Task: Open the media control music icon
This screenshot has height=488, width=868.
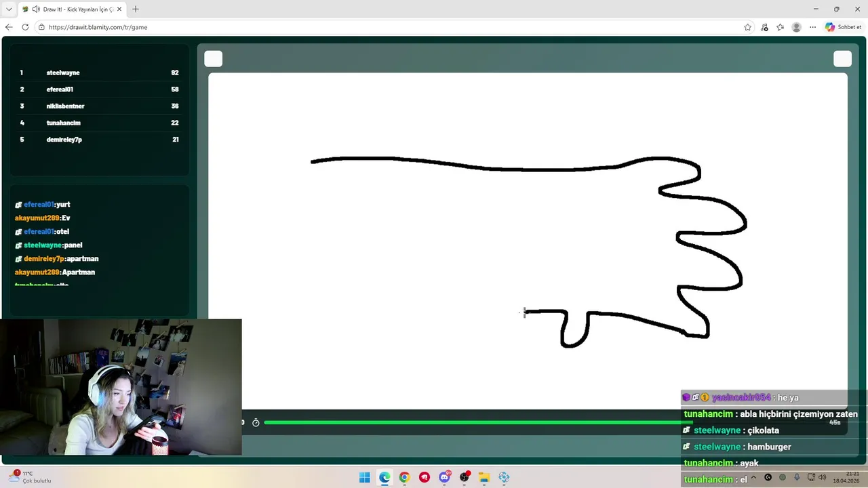Action: click(764, 27)
